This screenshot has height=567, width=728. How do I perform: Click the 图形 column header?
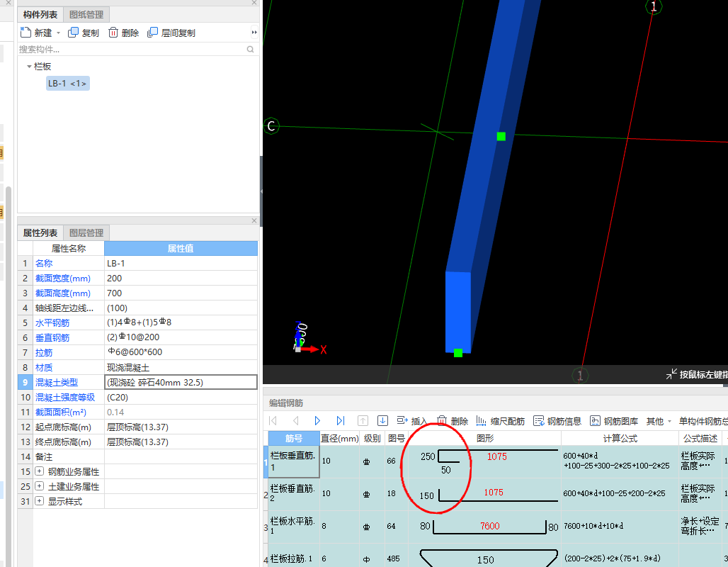(x=484, y=438)
